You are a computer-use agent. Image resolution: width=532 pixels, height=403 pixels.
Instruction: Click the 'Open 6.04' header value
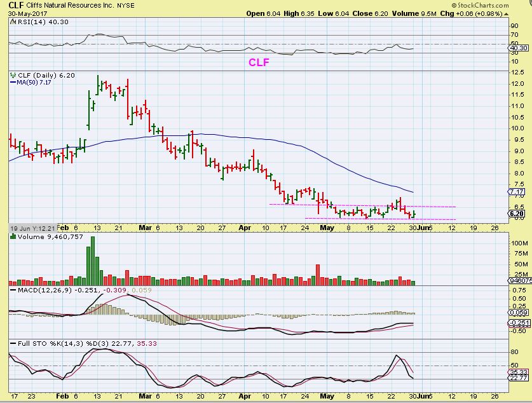[x=263, y=13]
